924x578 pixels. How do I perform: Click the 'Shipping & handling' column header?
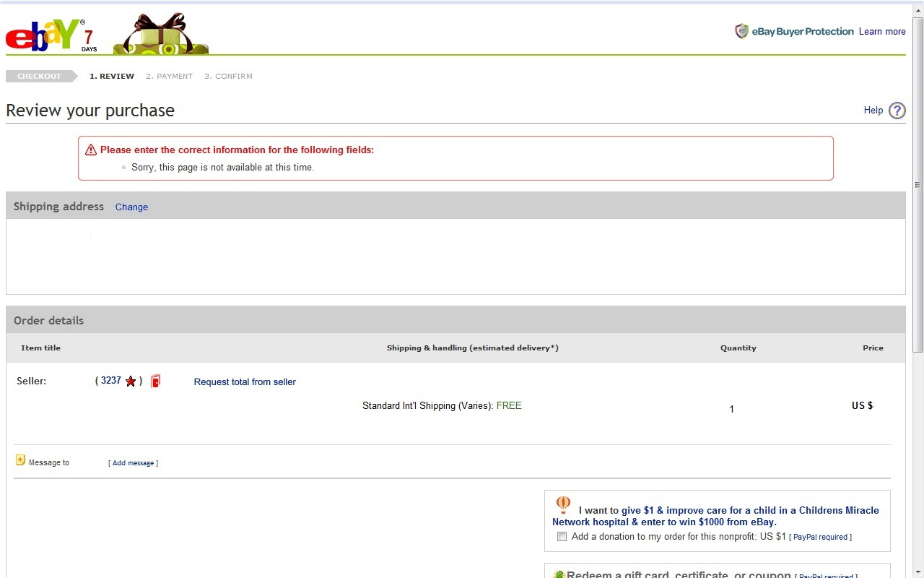pyautogui.click(x=473, y=348)
